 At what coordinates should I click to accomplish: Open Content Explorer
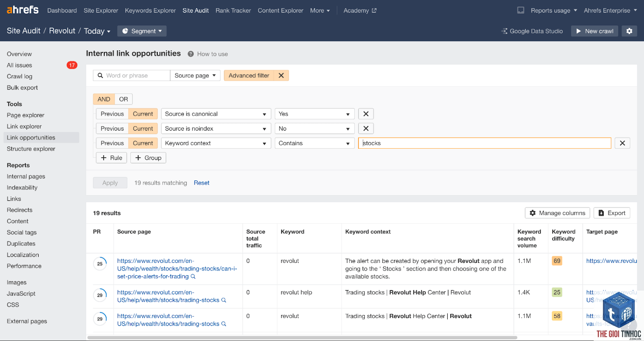281,10
